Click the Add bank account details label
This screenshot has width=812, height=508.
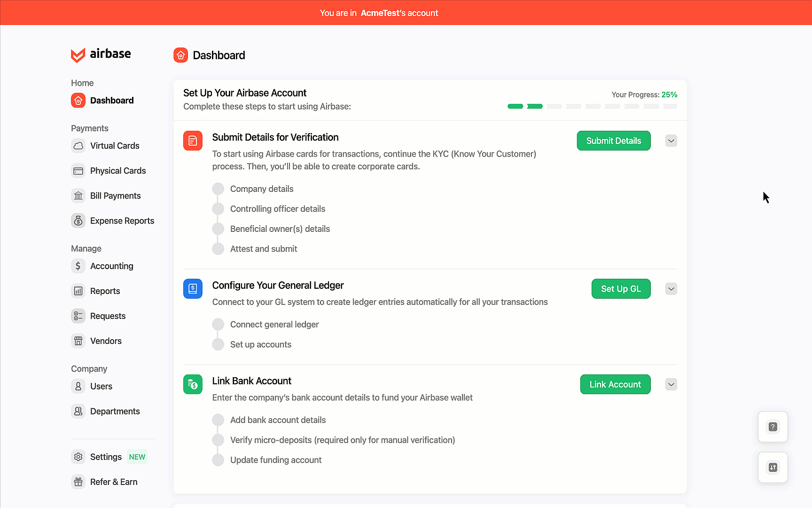point(278,420)
